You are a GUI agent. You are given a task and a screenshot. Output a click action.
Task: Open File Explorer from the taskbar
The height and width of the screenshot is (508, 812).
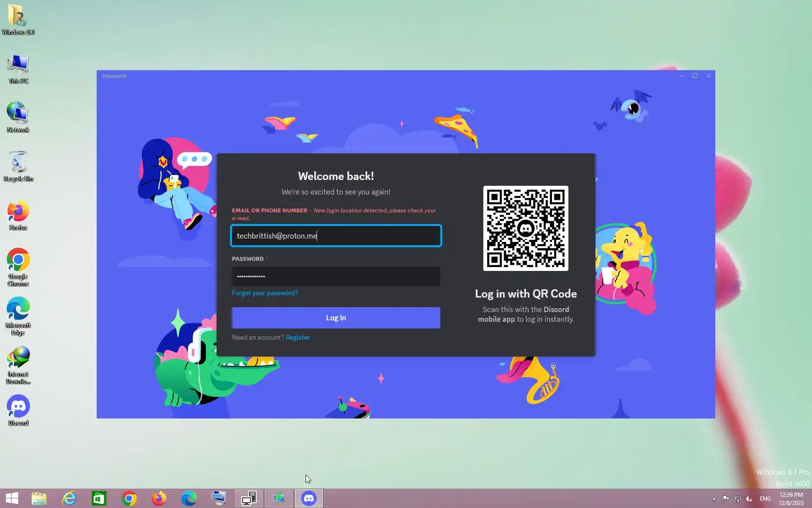coord(39,498)
